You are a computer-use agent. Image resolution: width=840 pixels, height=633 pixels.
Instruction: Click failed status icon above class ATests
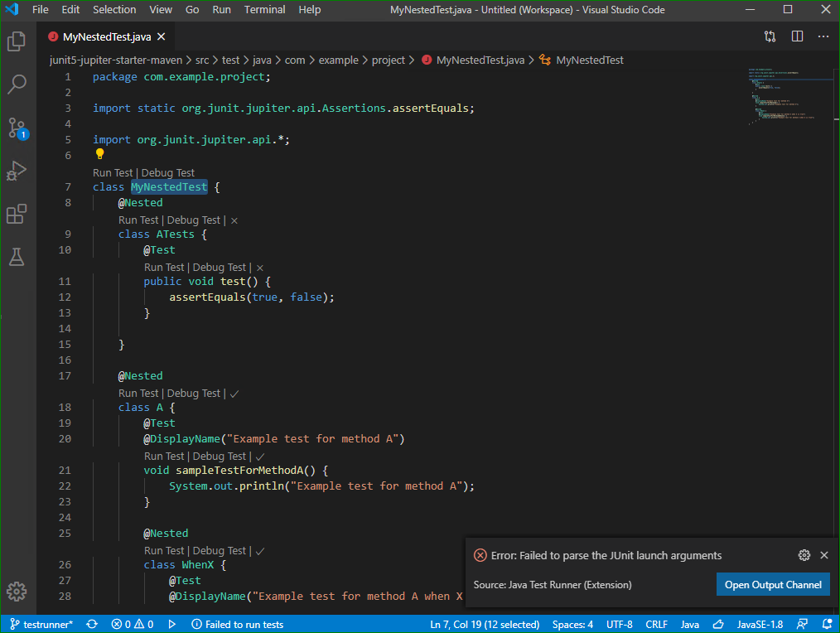[x=234, y=220]
